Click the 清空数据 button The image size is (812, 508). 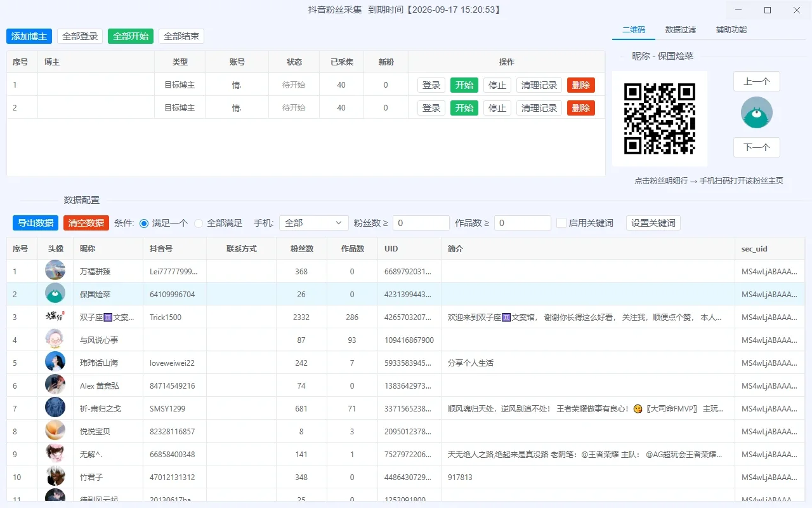point(86,223)
